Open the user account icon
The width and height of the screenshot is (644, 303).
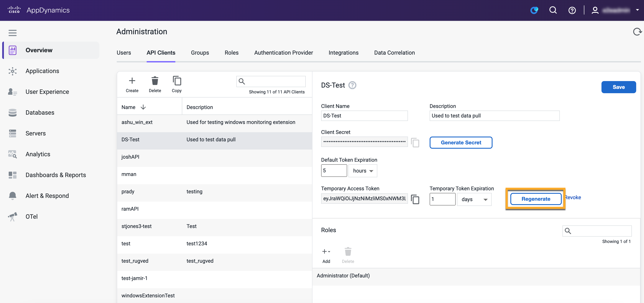click(x=595, y=10)
